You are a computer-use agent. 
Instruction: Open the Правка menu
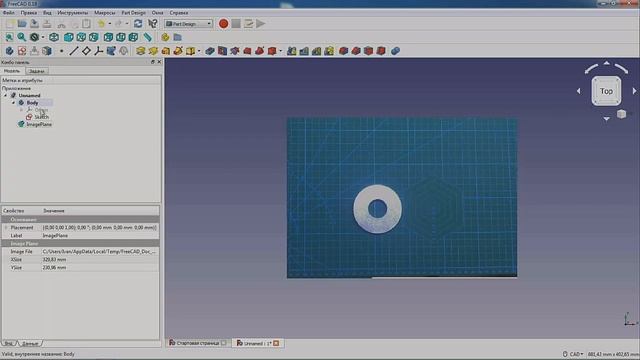[29, 13]
